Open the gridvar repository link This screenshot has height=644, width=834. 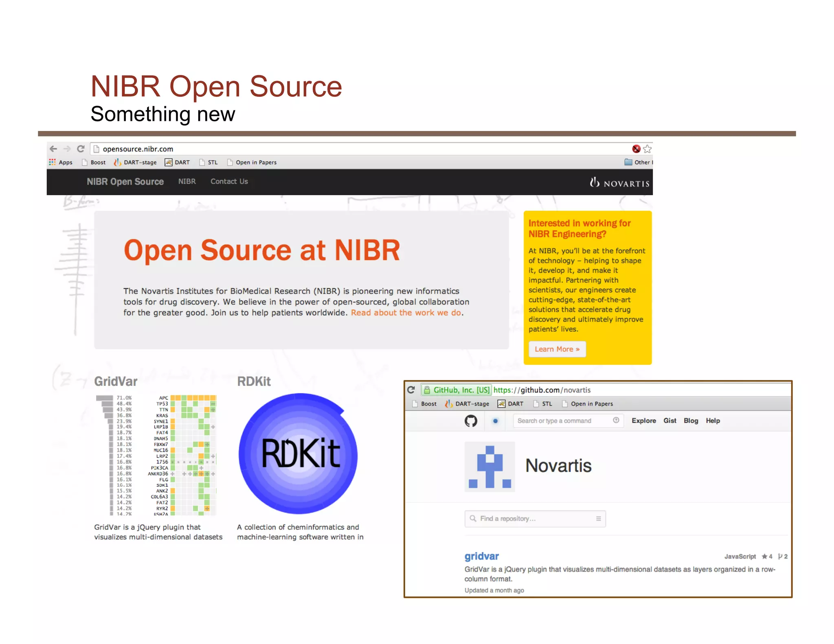[x=481, y=556]
